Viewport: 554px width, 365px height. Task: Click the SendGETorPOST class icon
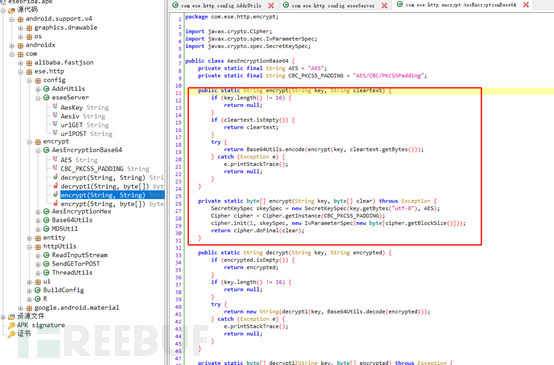click(46, 264)
